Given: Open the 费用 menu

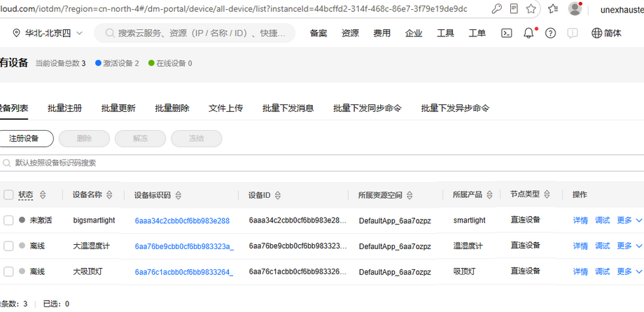Looking at the screenshot, I should (381, 34).
